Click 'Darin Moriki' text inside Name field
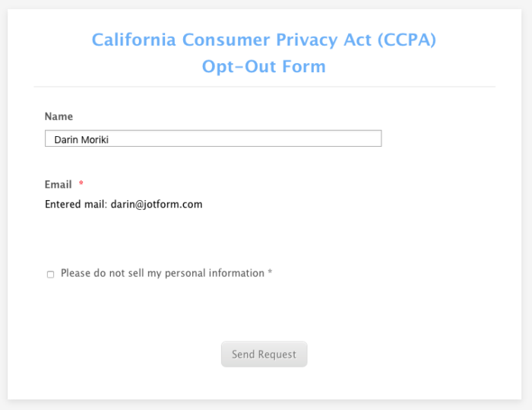532x410 pixels. coord(81,139)
